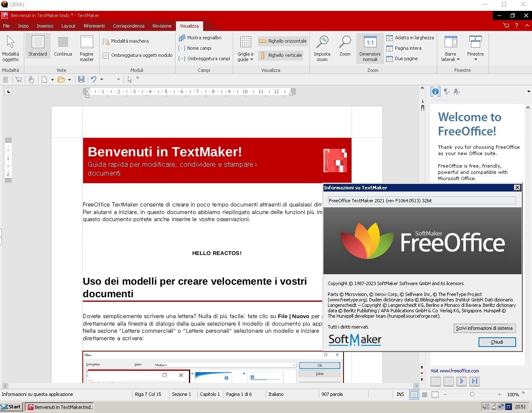Toggle Righello verticale
This screenshot has width=532, height=413.
click(281, 55)
